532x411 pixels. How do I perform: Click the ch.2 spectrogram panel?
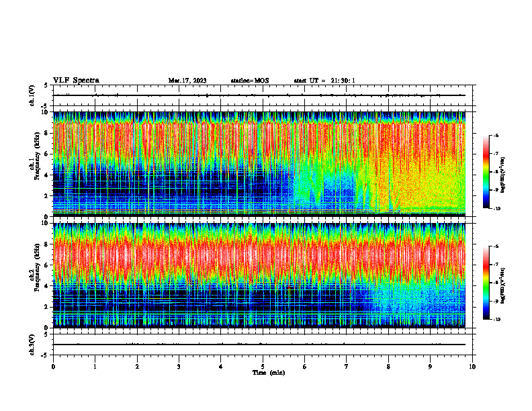(259, 275)
